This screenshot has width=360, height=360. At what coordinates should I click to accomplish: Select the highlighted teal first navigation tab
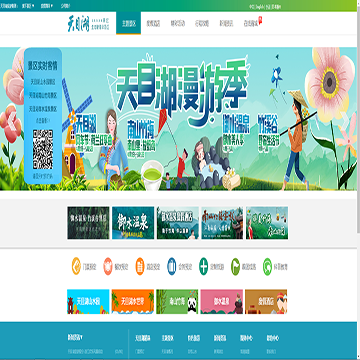pos(129,23)
